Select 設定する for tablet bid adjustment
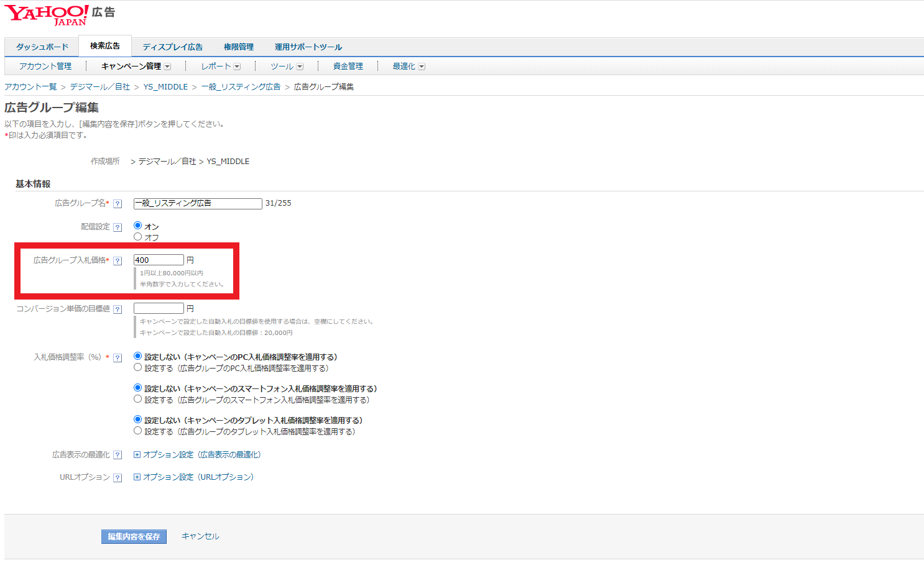 coord(137,431)
